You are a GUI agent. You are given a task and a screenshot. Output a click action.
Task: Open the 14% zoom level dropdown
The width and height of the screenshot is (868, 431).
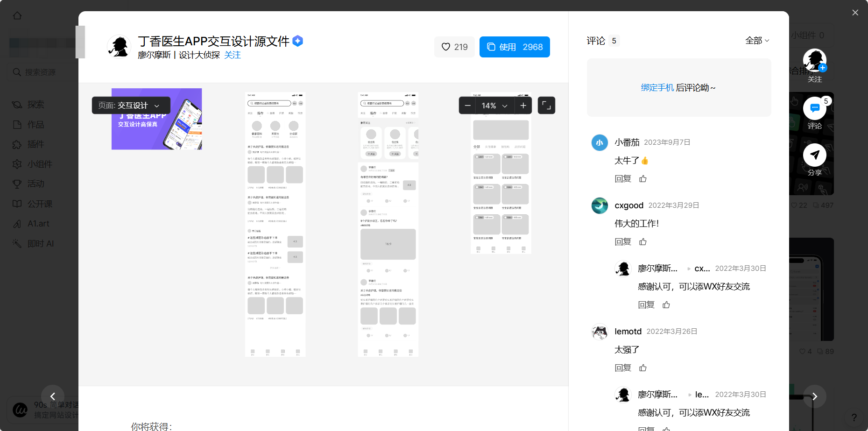click(495, 106)
